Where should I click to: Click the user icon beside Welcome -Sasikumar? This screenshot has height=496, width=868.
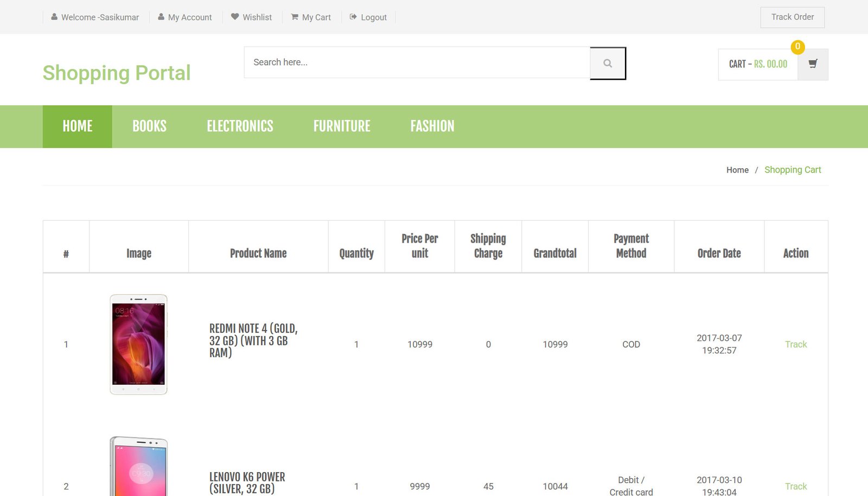pyautogui.click(x=54, y=17)
